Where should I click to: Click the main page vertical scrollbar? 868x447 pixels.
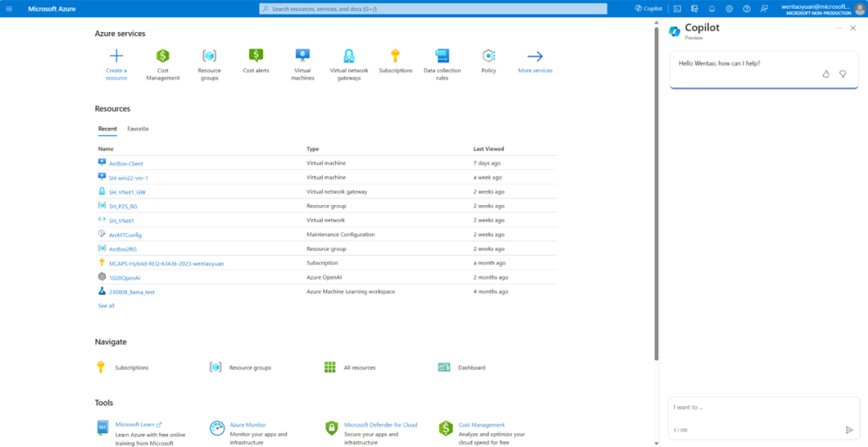click(x=657, y=194)
